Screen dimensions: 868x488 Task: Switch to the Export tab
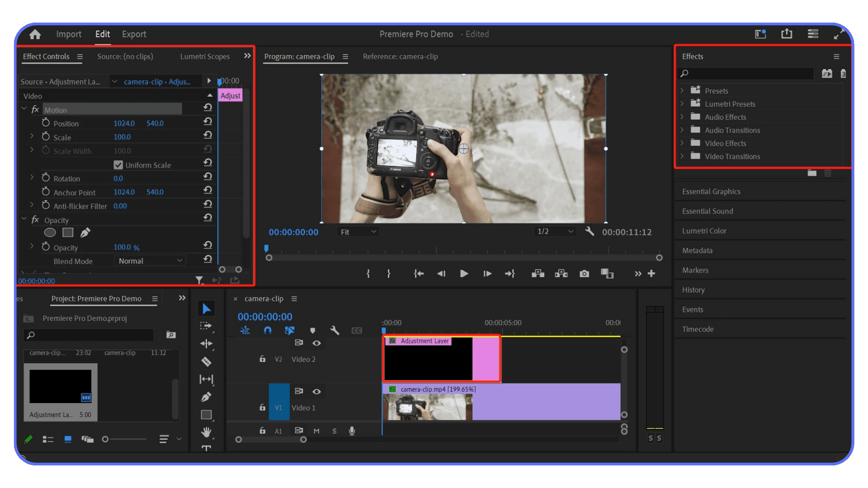(134, 34)
